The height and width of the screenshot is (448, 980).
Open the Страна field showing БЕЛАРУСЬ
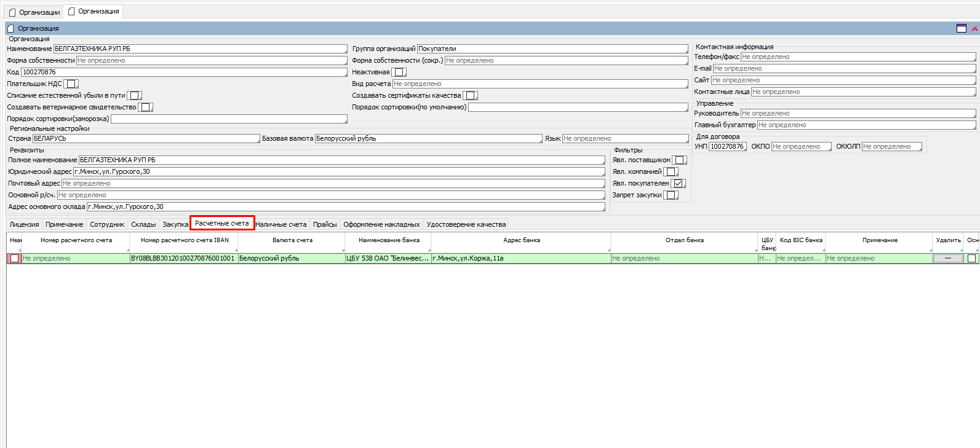point(145,139)
